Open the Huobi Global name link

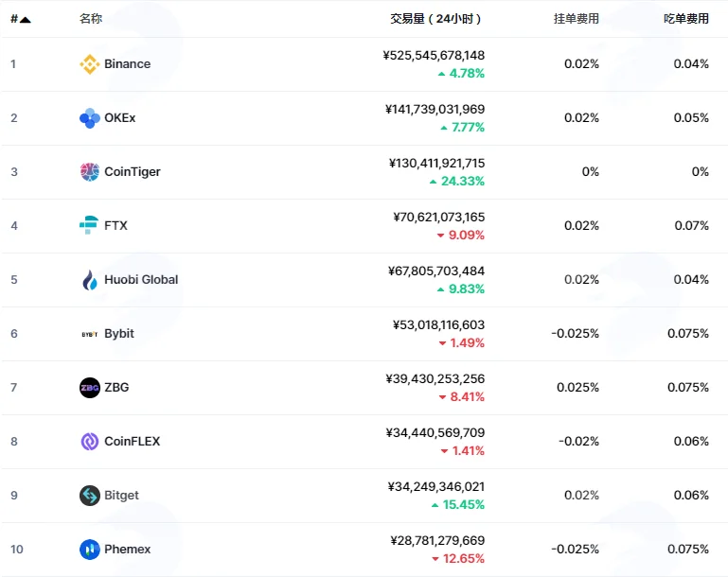click(x=141, y=280)
